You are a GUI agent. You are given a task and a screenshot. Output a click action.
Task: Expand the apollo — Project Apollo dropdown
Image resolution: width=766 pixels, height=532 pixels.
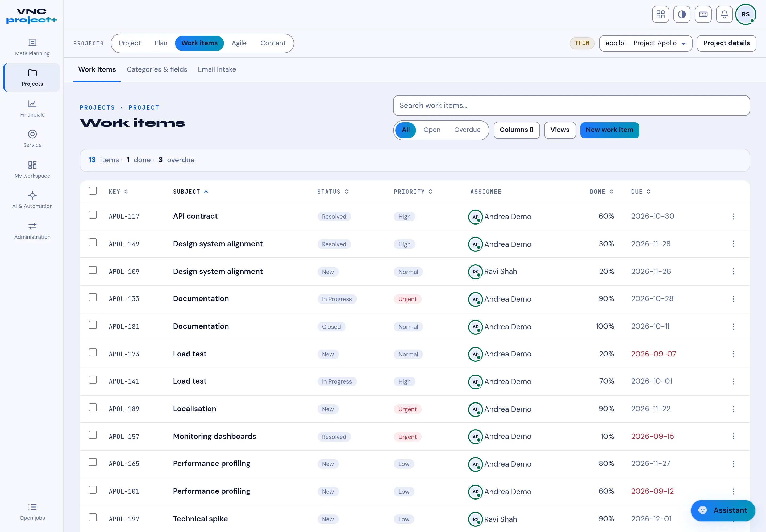[x=645, y=43]
